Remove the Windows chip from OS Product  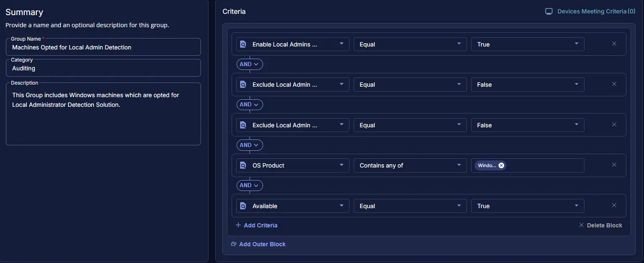pyautogui.click(x=501, y=165)
